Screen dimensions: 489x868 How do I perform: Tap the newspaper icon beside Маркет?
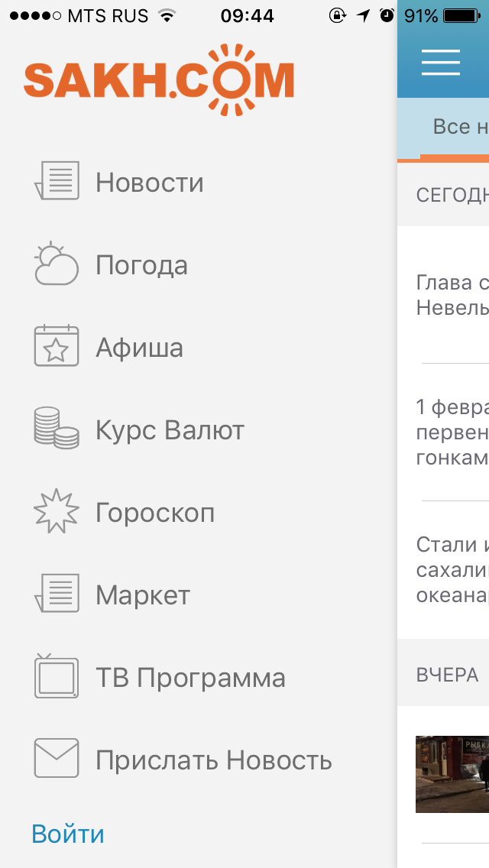coord(57,593)
